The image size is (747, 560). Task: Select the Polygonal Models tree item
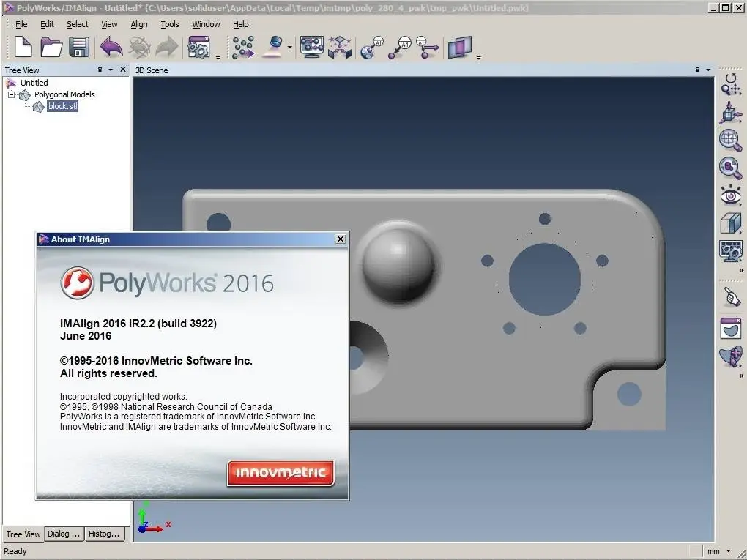[64, 94]
